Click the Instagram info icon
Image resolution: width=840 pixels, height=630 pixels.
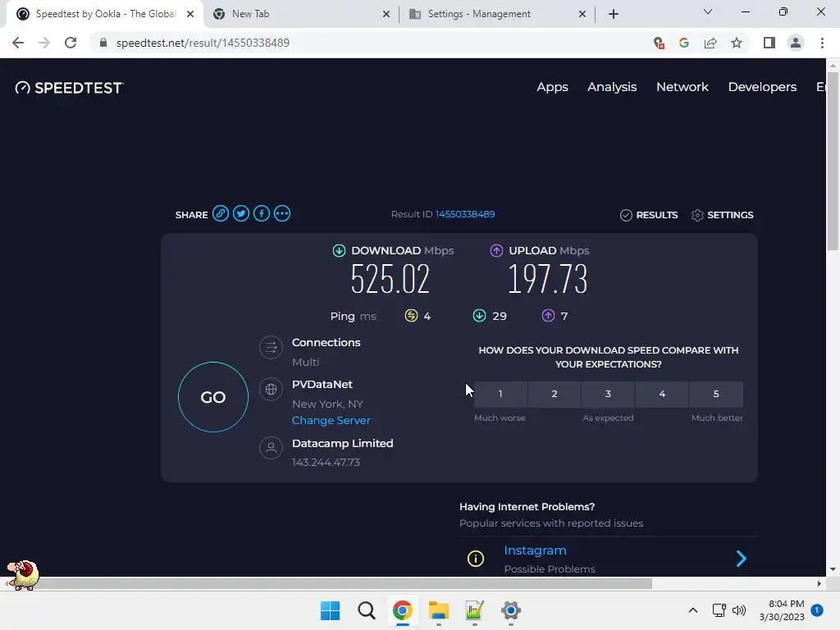(x=476, y=559)
